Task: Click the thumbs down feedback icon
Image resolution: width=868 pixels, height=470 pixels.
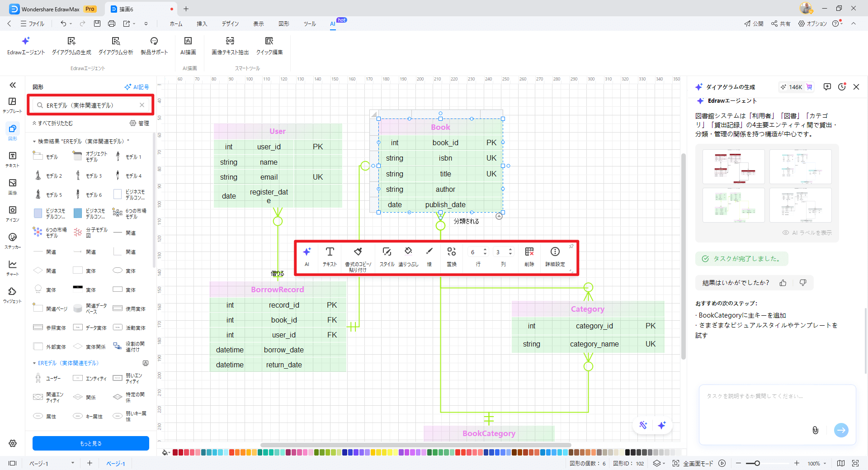Action: (803, 283)
